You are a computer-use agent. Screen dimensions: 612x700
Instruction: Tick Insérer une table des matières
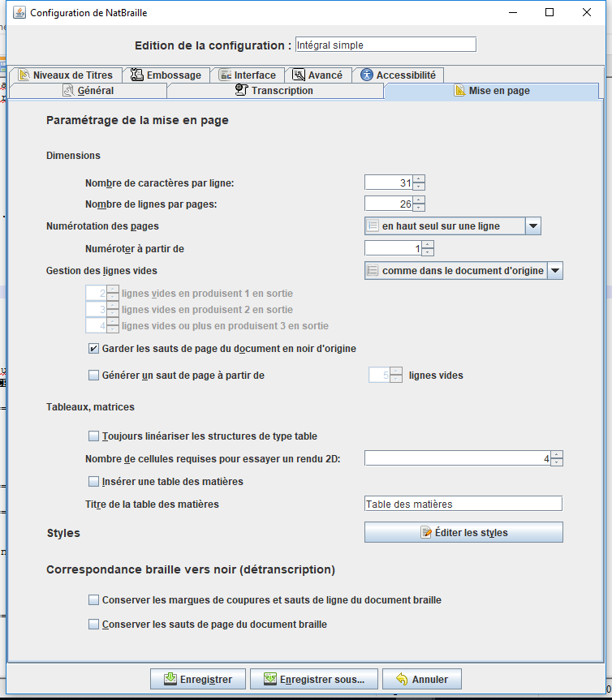[93, 482]
